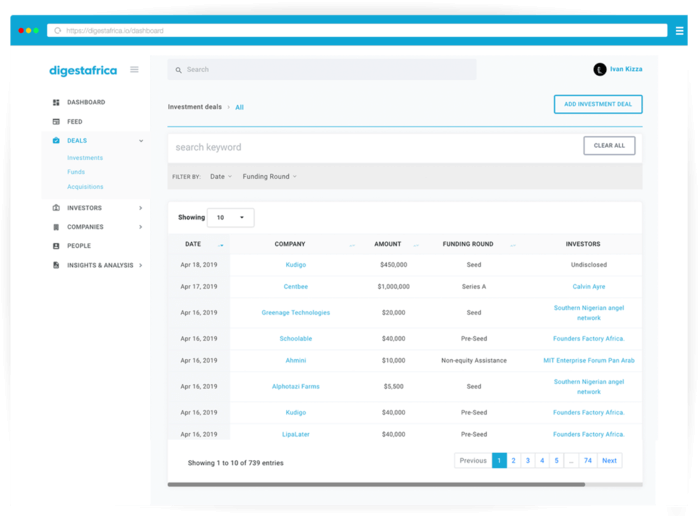Click the Insights & Analysis document icon
Viewport: 700px width, 516px height.
click(x=56, y=265)
